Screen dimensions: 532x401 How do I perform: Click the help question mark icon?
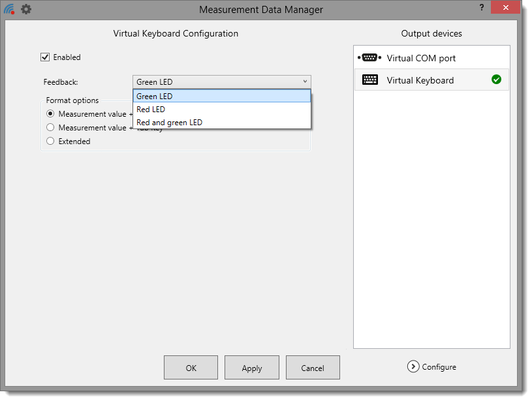tap(482, 7)
